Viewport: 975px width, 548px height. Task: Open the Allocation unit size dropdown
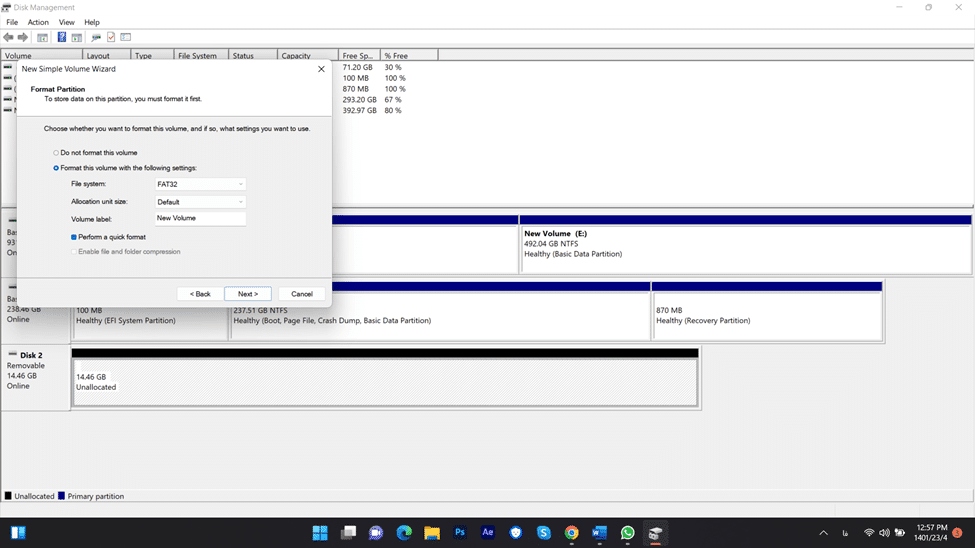coord(200,202)
